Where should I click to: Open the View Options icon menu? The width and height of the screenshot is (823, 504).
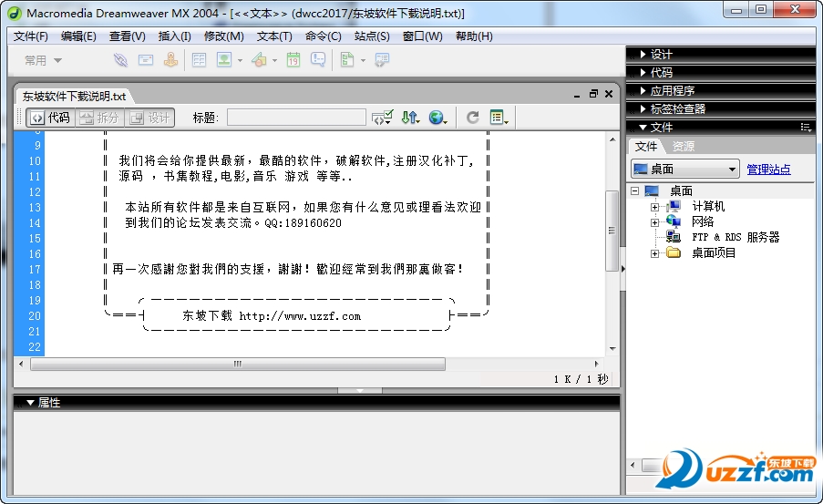(x=499, y=118)
